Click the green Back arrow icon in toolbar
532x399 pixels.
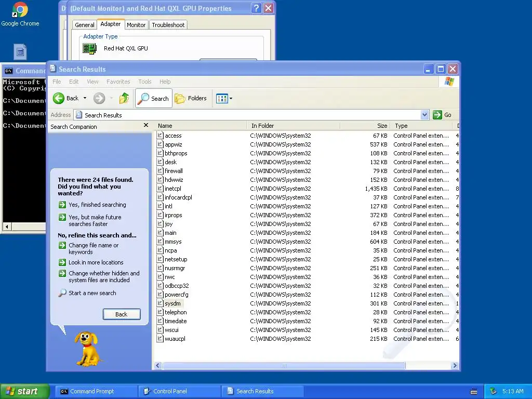pyautogui.click(x=58, y=98)
